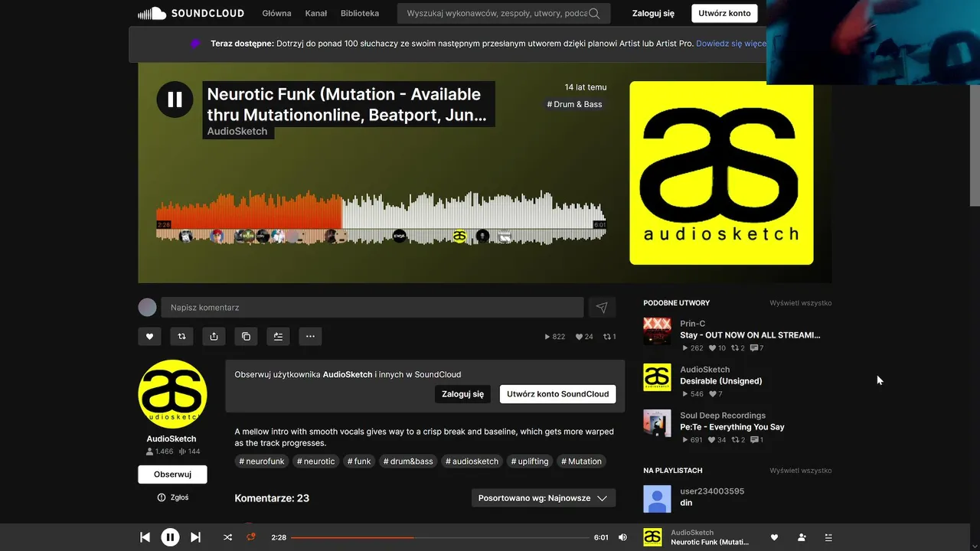Screen dimensions: 980x551
Task: Repost the track using repost icon button
Action: coord(181,336)
